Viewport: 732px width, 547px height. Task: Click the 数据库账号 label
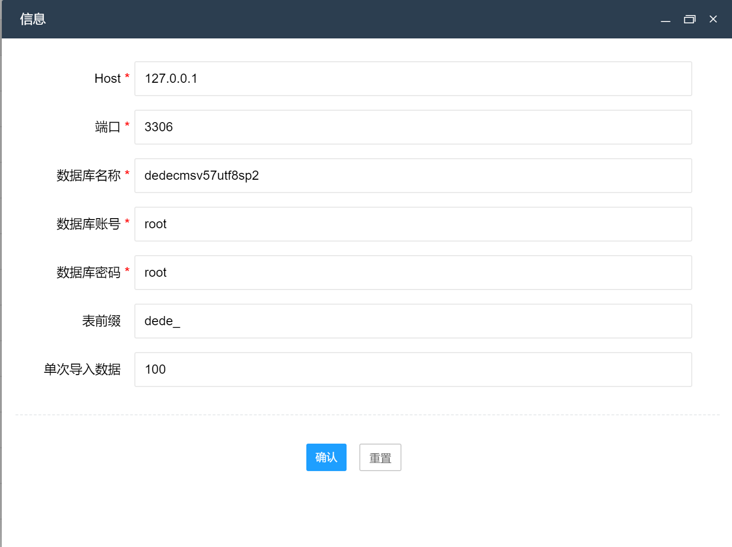(x=89, y=224)
